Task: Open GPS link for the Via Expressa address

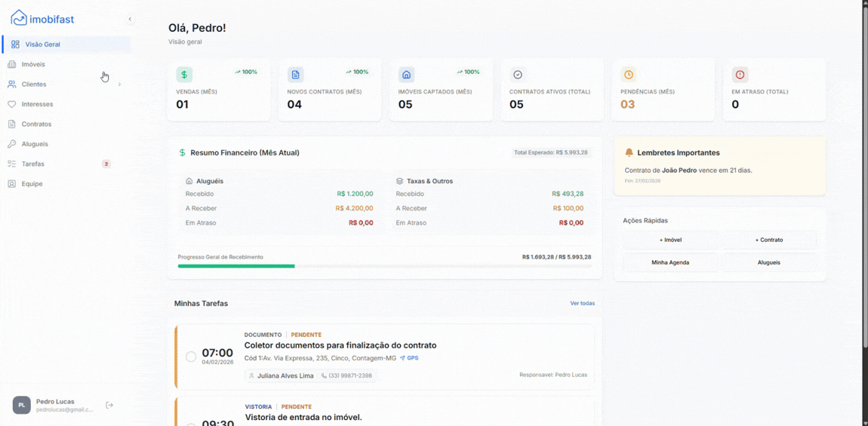Action: click(x=409, y=358)
